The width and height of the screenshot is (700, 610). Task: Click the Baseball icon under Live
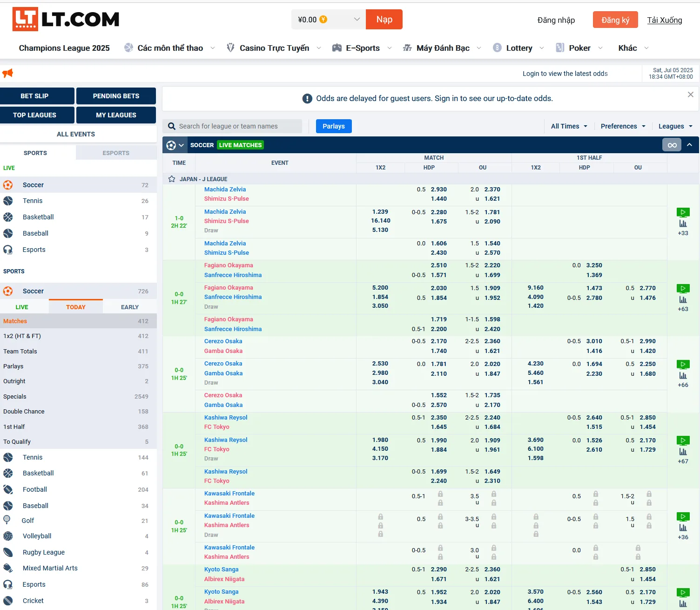pos(8,233)
